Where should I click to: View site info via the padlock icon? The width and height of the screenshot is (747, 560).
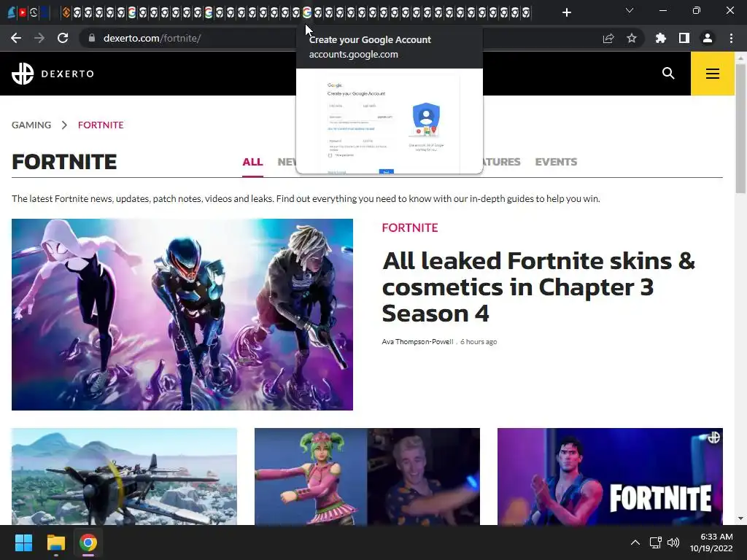[x=92, y=38]
